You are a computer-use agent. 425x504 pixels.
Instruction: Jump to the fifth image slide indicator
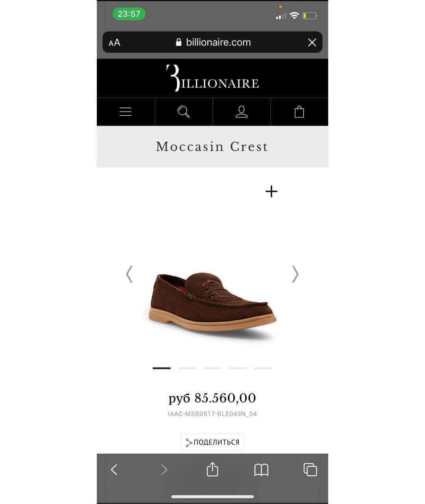tap(263, 368)
